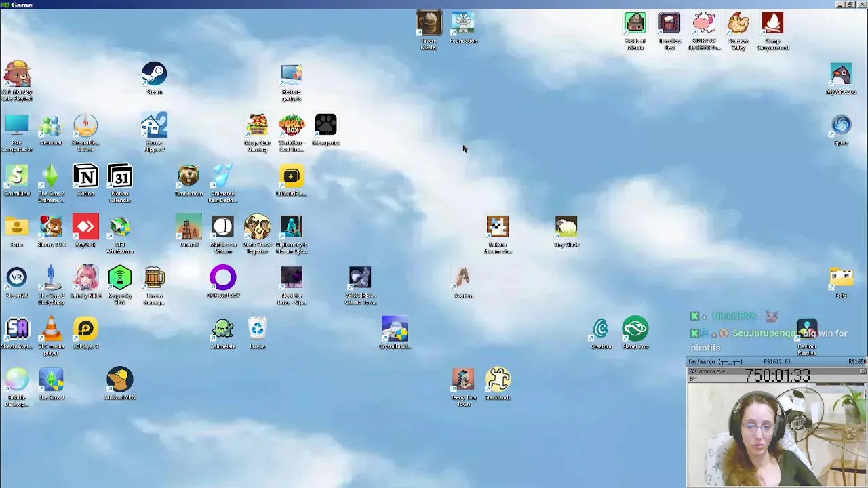Image resolution: width=868 pixels, height=488 pixels.
Task: Open the penguin icon shortcut
Action: [841, 74]
